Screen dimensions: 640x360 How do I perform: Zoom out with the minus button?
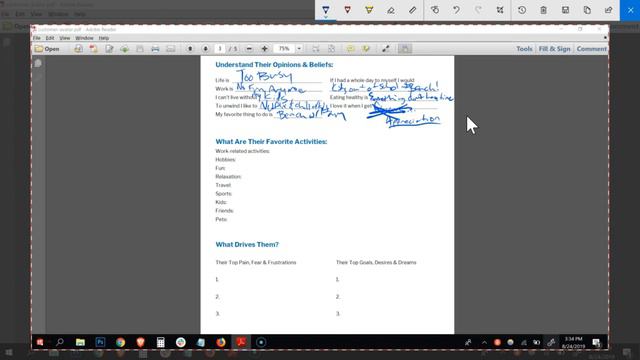(x=249, y=49)
